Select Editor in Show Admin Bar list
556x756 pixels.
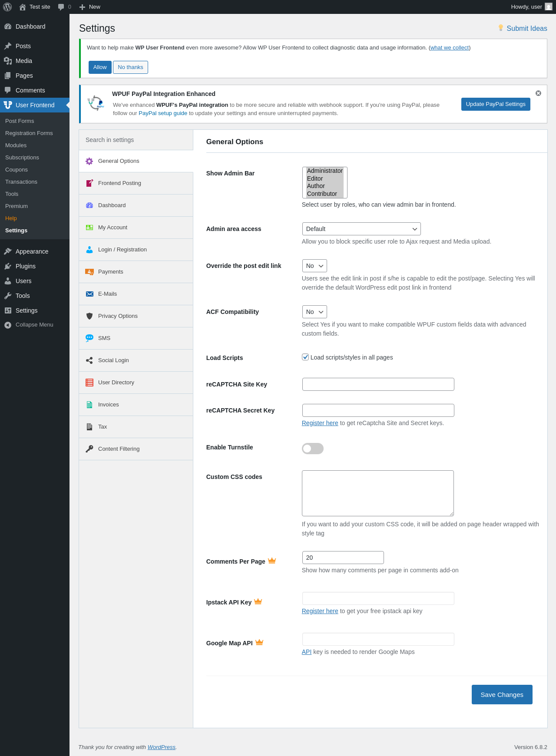[324, 178]
